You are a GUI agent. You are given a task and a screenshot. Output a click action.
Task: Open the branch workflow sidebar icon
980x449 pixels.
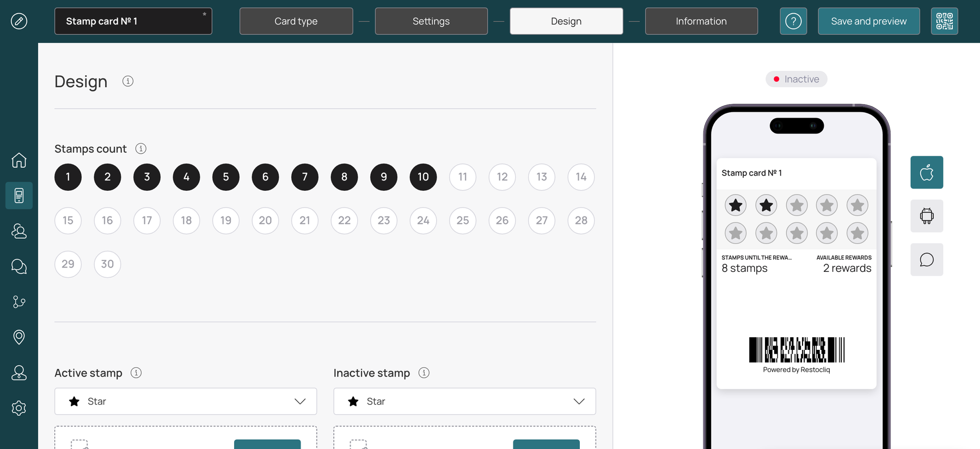[x=19, y=302]
